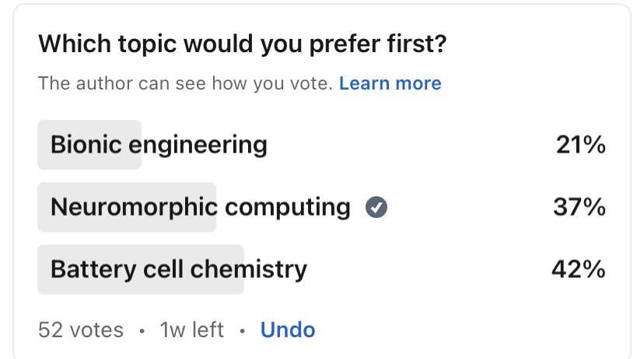Click the selected-vote checkmark icon

point(376,207)
